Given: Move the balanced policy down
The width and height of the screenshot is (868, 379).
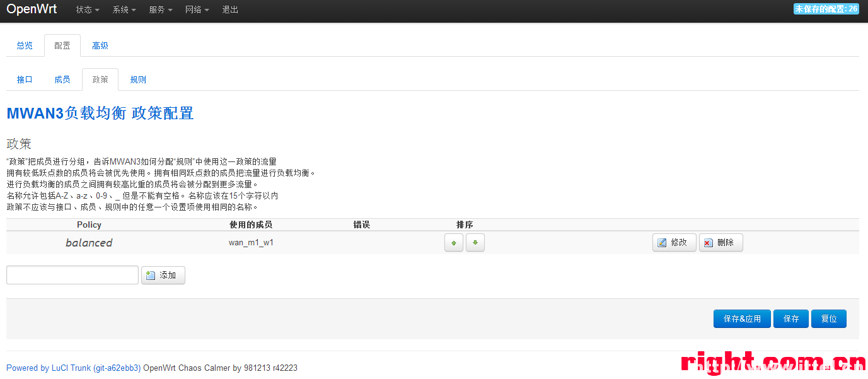Looking at the screenshot, I should pyautogui.click(x=475, y=243).
